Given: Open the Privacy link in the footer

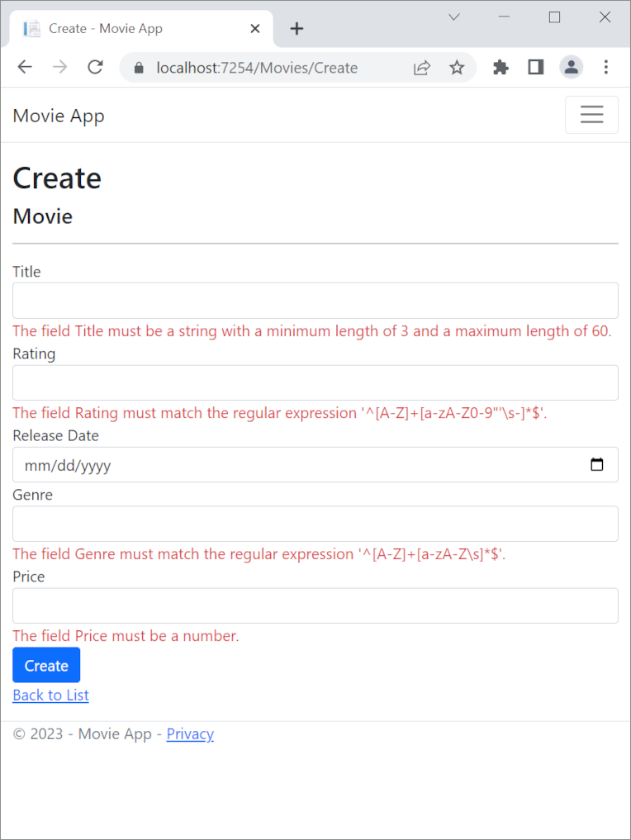Looking at the screenshot, I should pyautogui.click(x=190, y=733).
